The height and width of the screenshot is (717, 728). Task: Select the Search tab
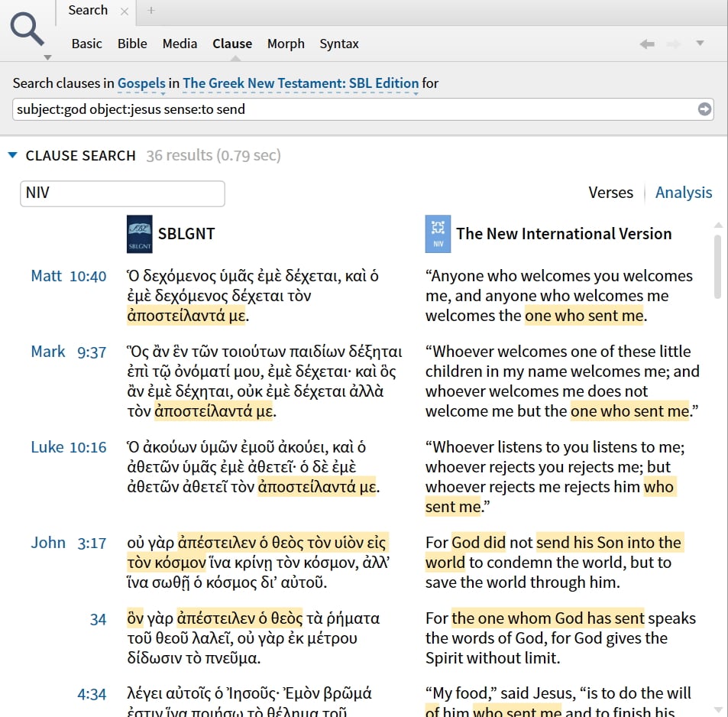click(88, 10)
